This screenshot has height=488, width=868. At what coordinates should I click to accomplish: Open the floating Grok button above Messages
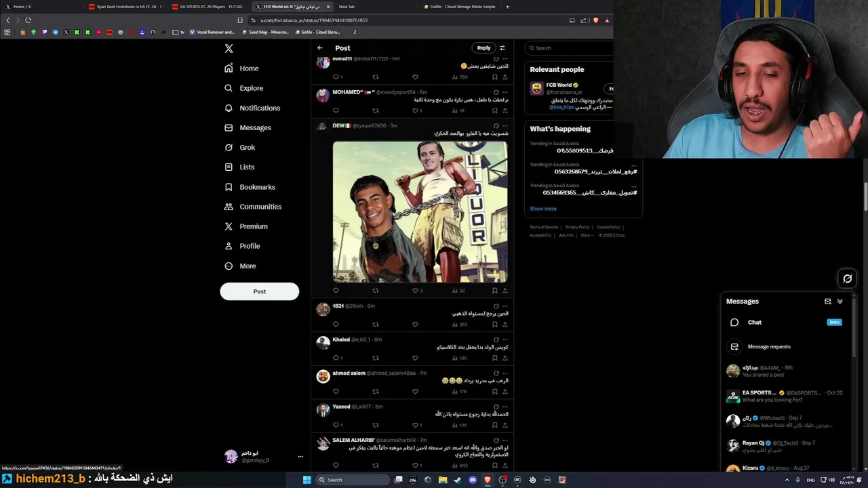click(x=847, y=279)
